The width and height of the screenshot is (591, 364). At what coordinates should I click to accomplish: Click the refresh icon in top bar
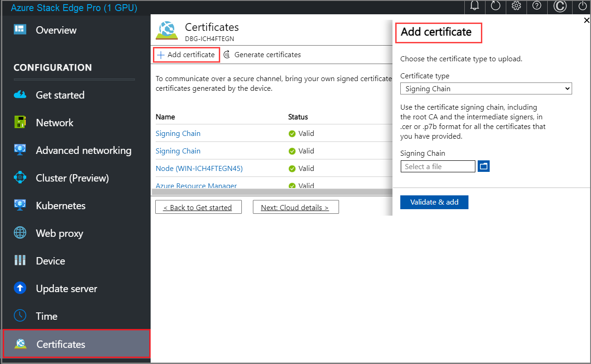click(x=496, y=6)
